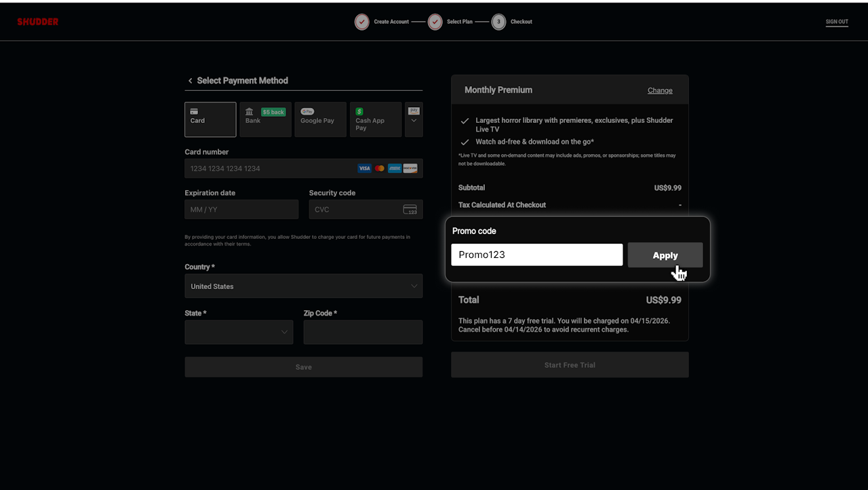Click the Create Account step checkmark circle
The height and width of the screenshot is (490, 868).
coord(362,22)
